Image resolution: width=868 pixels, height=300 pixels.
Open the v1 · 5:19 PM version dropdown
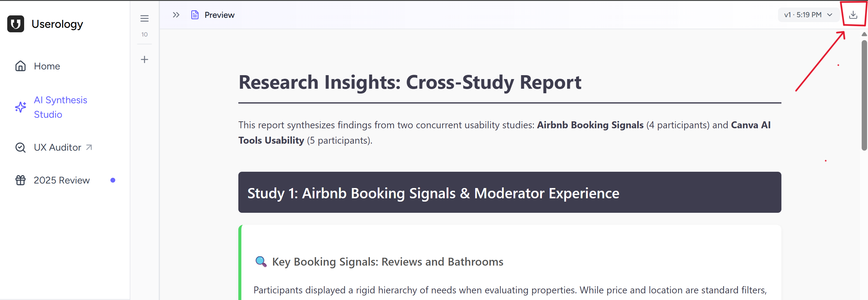tap(808, 14)
